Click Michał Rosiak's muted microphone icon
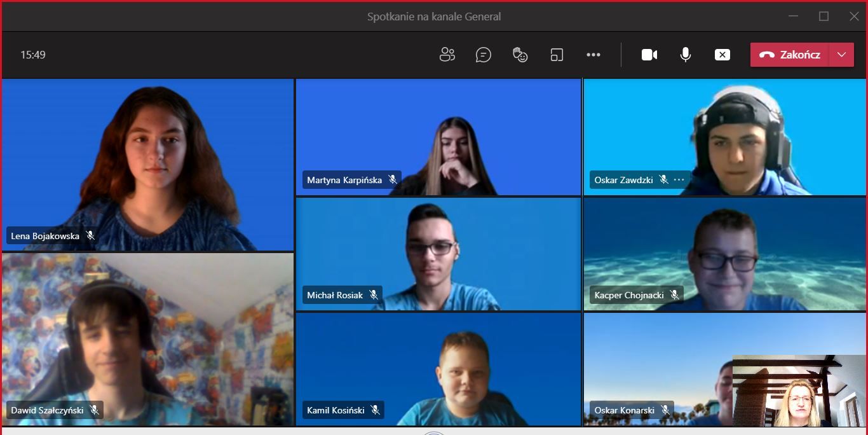The height and width of the screenshot is (435, 868). [x=374, y=295]
